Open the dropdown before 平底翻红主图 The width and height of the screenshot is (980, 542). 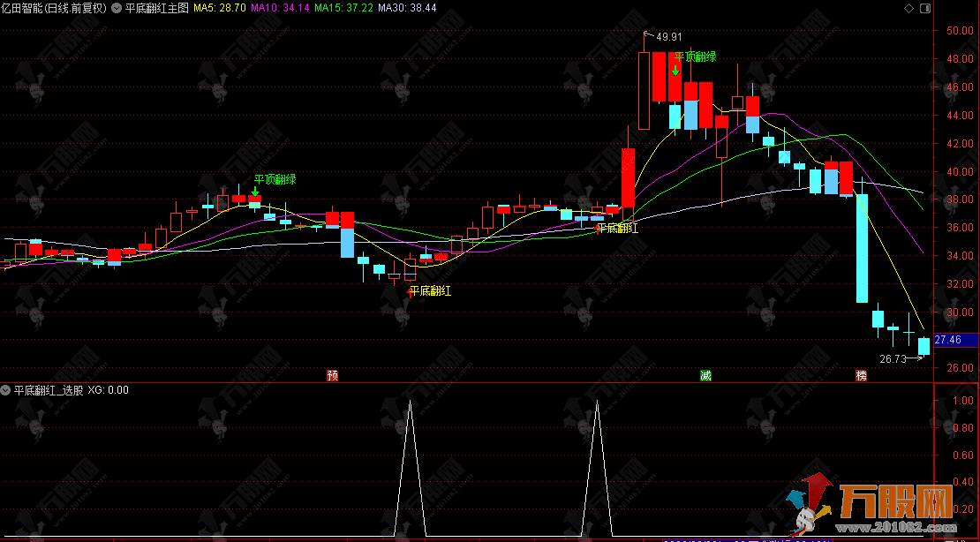tap(117, 8)
